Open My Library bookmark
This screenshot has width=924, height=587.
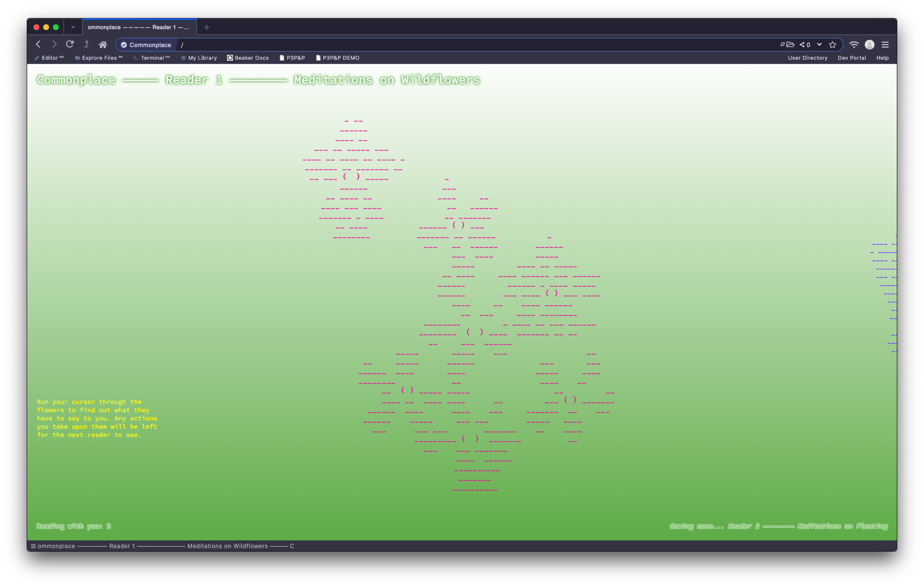pos(199,58)
